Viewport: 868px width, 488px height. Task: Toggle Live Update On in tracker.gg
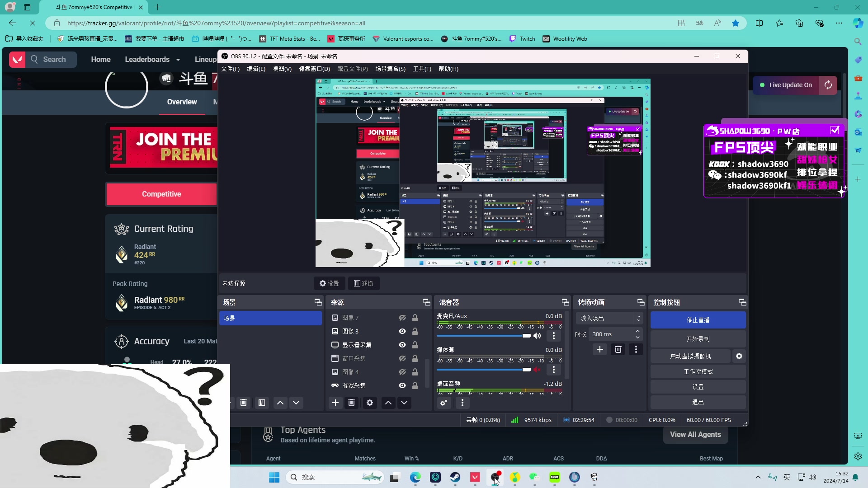coord(786,85)
